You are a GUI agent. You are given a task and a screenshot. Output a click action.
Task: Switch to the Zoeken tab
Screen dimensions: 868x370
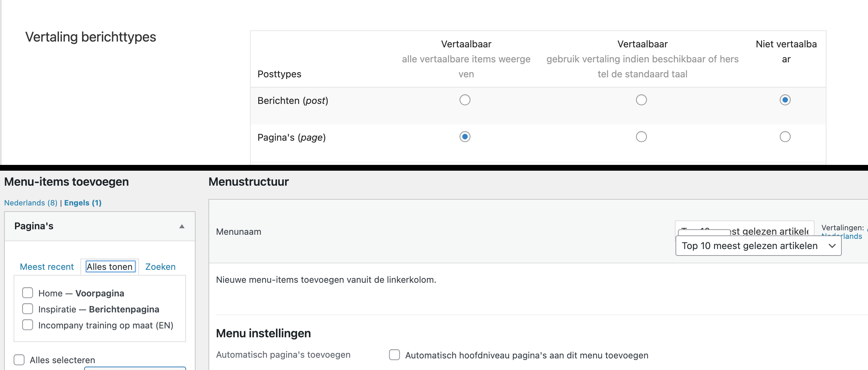(160, 267)
